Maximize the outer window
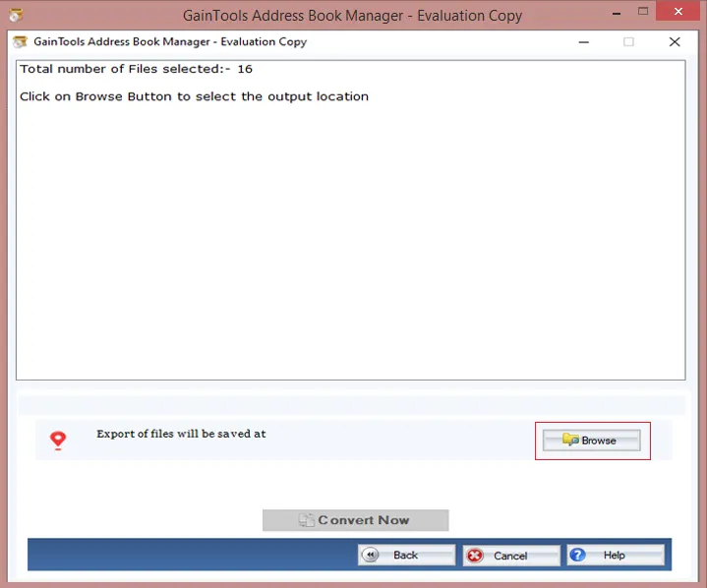 643,11
